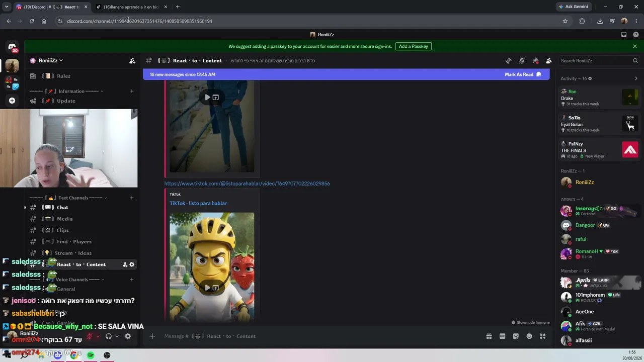The height and width of the screenshot is (362, 644).
Task: Open Chrome extensions puzzle icon
Action: tap(582, 21)
